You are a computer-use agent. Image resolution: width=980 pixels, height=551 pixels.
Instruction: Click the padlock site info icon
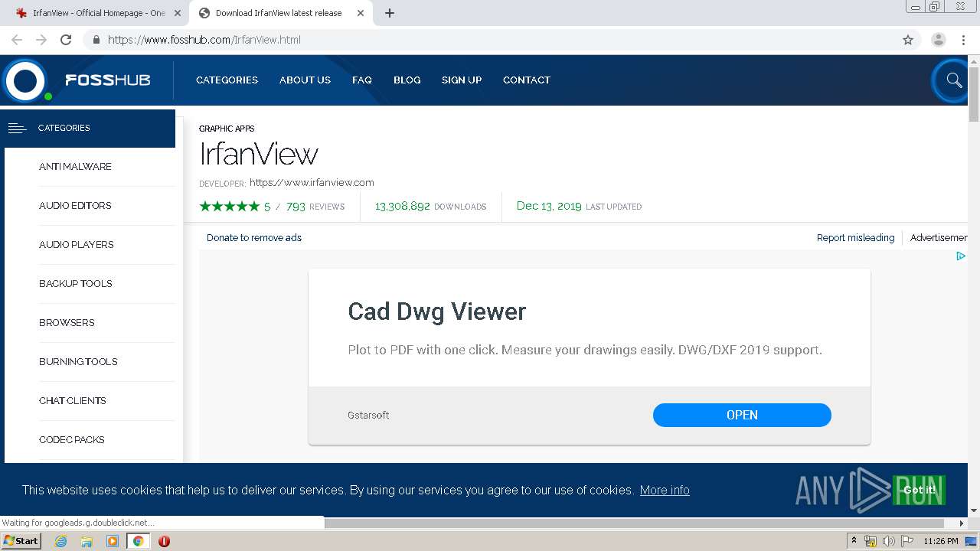click(96, 40)
